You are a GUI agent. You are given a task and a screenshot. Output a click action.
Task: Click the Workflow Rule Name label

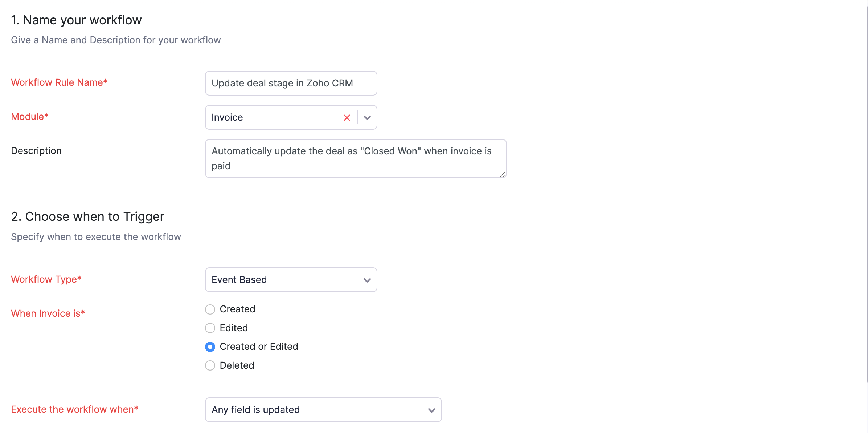59,82
